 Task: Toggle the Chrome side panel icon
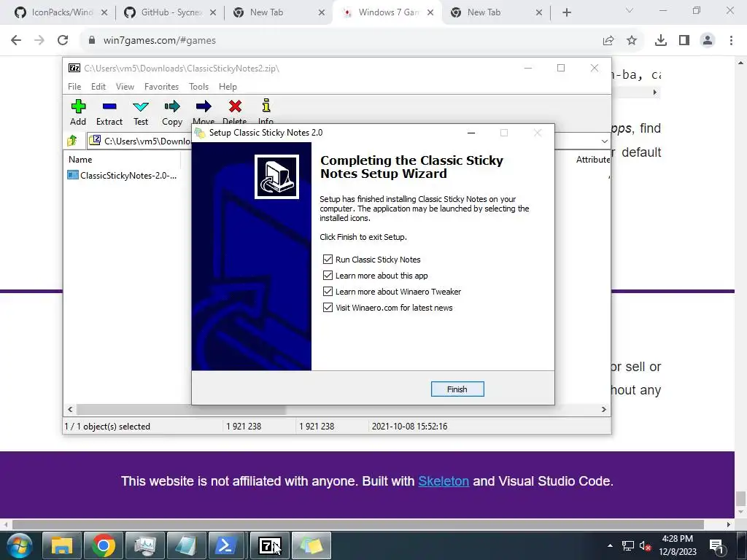[x=684, y=41]
